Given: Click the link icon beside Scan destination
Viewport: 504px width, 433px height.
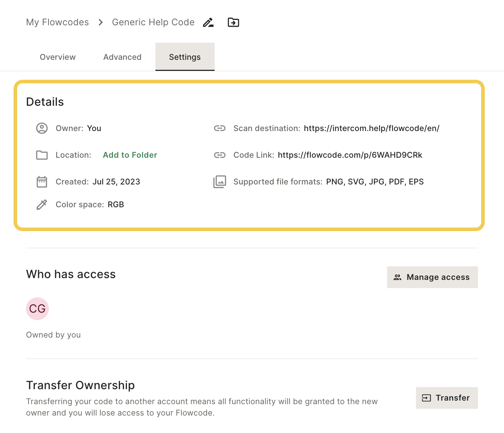Looking at the screenshot, I should [x=220, y=128].
